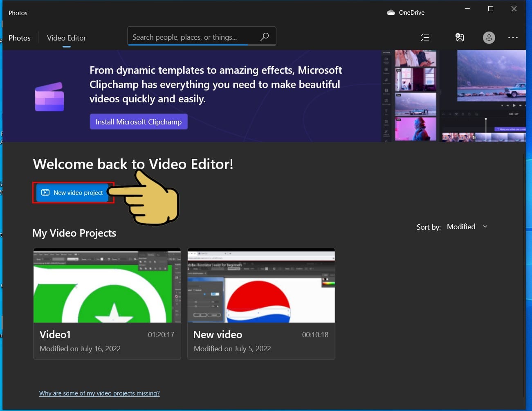
Task: Click the import photos icon
Action: click(460, 38)
